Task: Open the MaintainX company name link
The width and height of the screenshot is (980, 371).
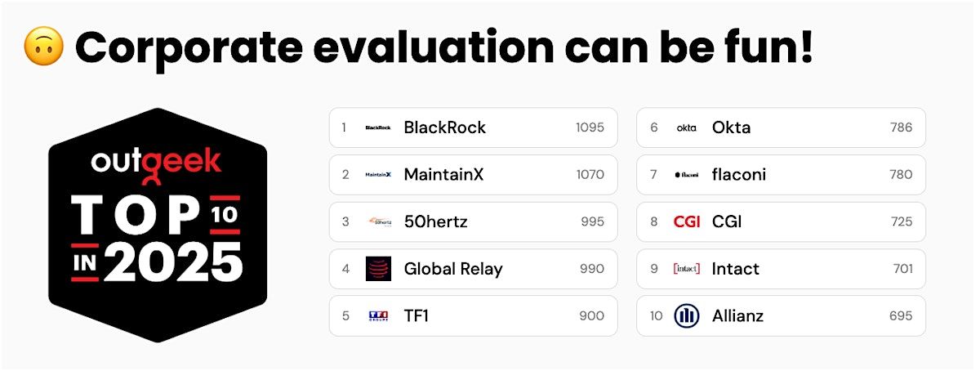Action: point(443,175)
